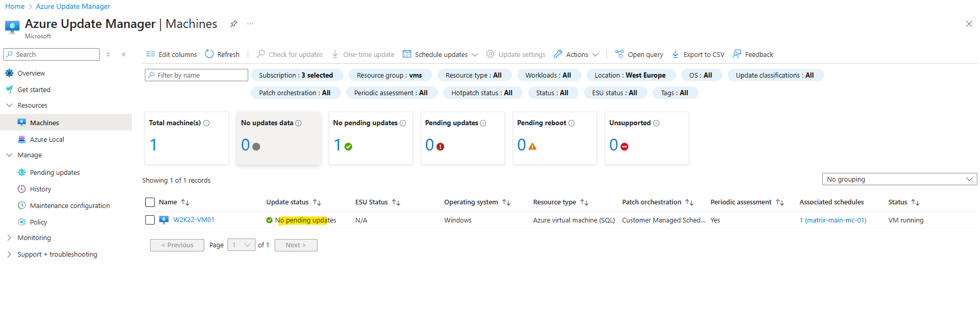Sort table by Periodic assessment arrows
The width and height of the screenshot is (980, 312).
780,202
